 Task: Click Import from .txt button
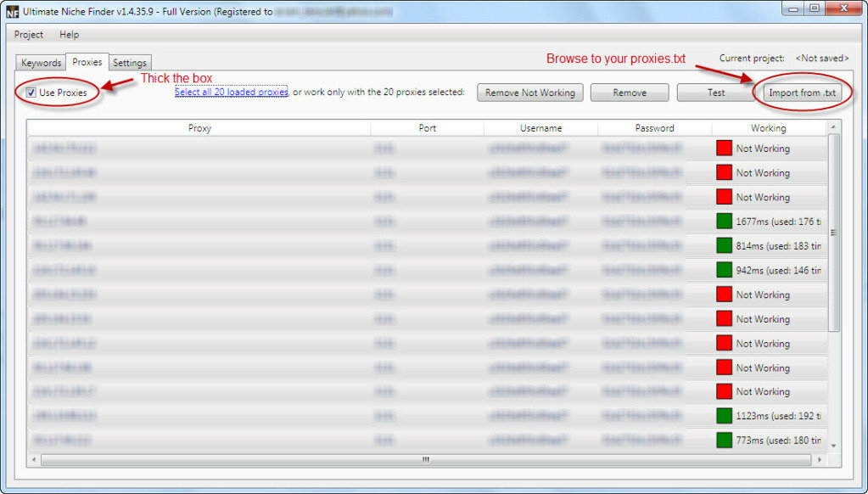800,93
